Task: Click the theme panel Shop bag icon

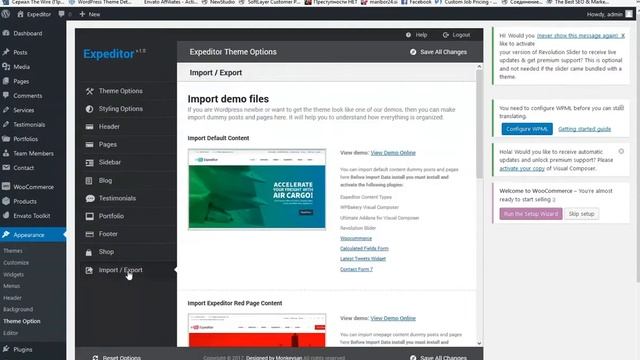Action: (x=89, y=252)
